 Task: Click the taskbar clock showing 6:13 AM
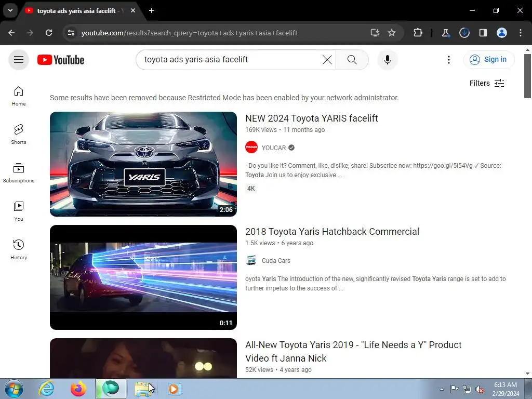pyautogui.click(x=506, y=389)
